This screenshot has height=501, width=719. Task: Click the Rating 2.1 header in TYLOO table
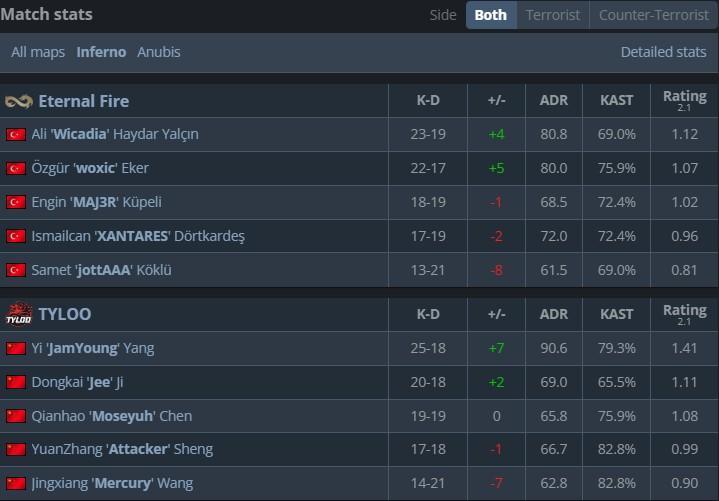[684, 314]
